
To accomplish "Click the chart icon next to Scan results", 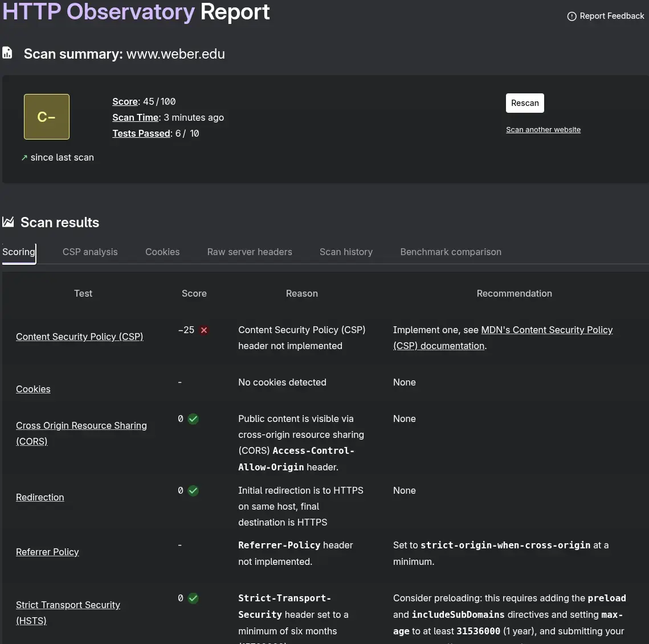I will tap(8, 222).
